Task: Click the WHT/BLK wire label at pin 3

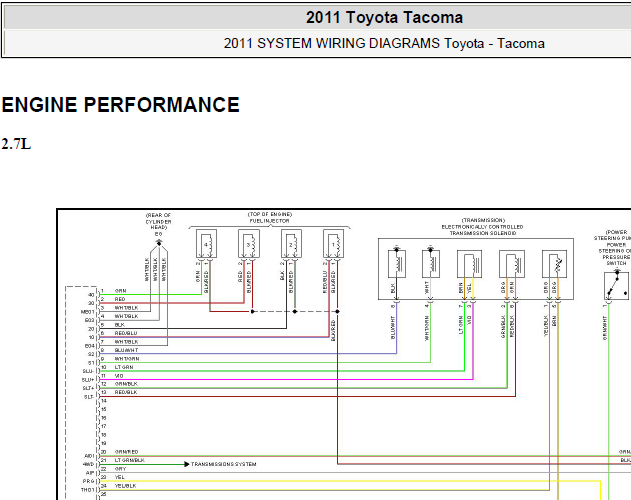Action: tap(126, 308)
